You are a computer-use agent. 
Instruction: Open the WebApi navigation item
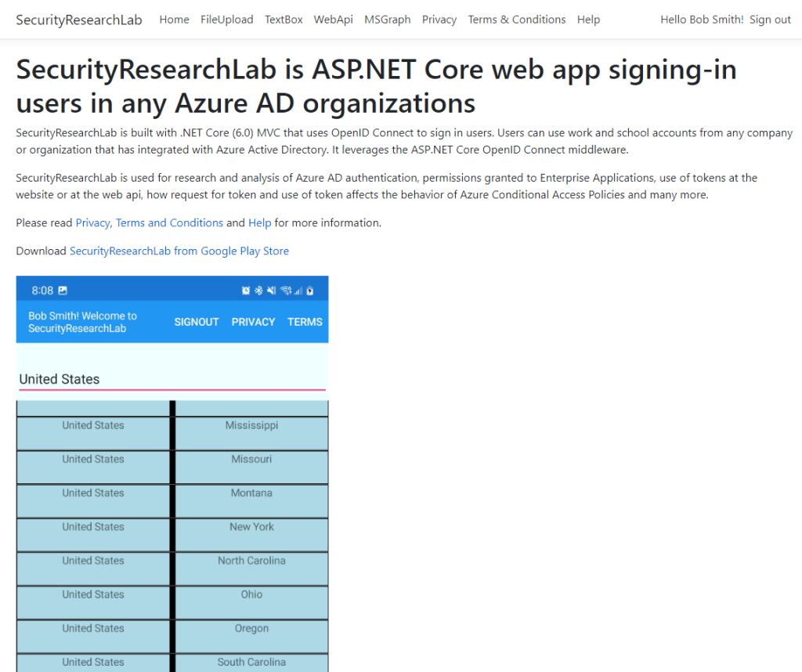(334, 20)
